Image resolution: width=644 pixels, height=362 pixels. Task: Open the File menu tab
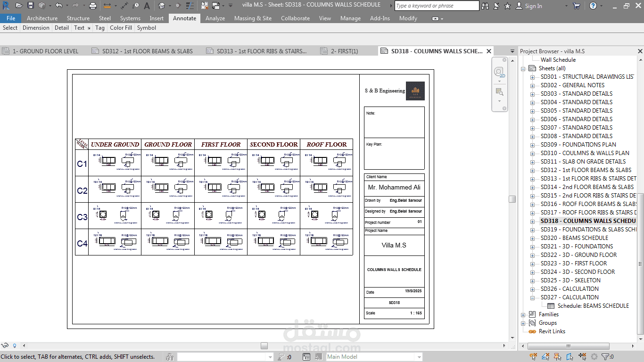10,18
